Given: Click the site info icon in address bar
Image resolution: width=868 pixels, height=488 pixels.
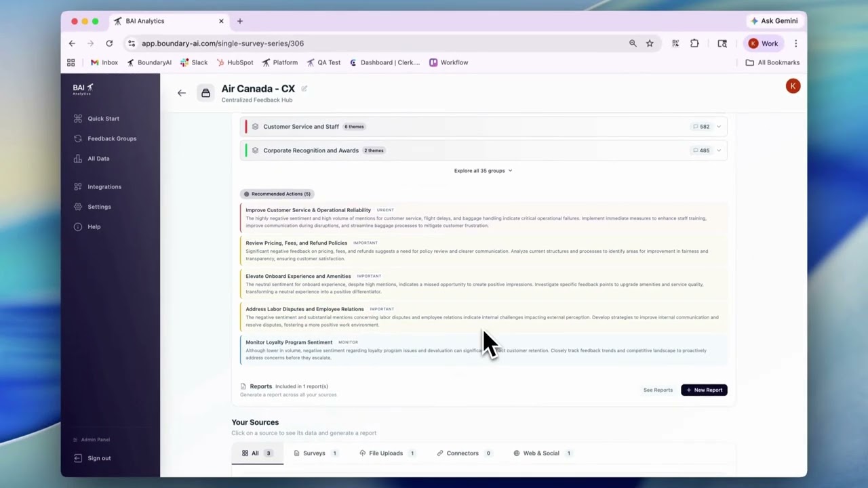Looking at the screenshot, I should 132,43.
